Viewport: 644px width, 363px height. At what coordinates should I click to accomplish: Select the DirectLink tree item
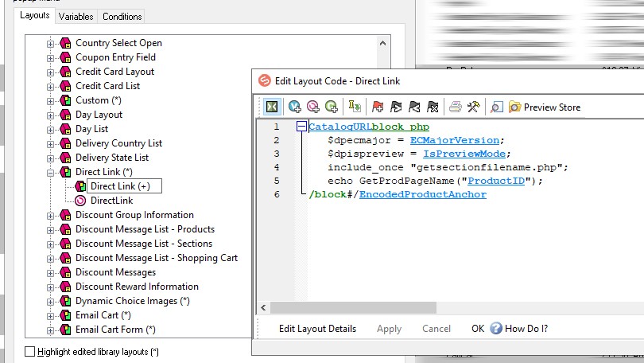[x=111, y=201]
